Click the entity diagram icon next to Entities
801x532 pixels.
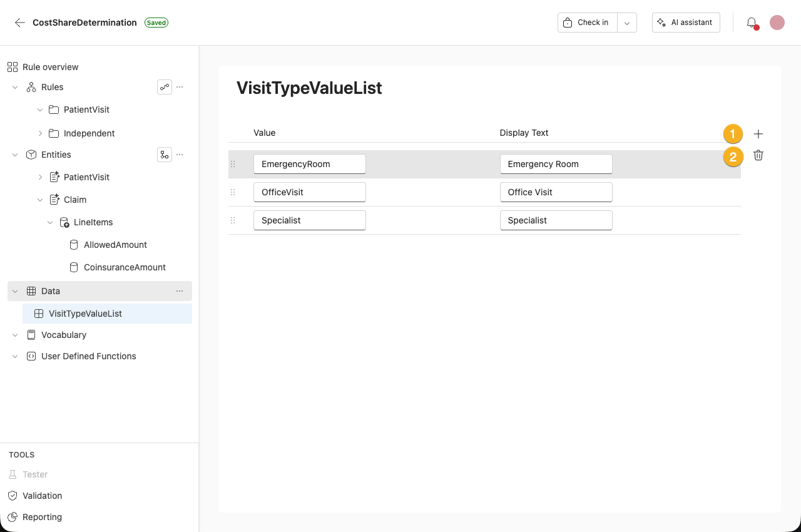point(164,155)
